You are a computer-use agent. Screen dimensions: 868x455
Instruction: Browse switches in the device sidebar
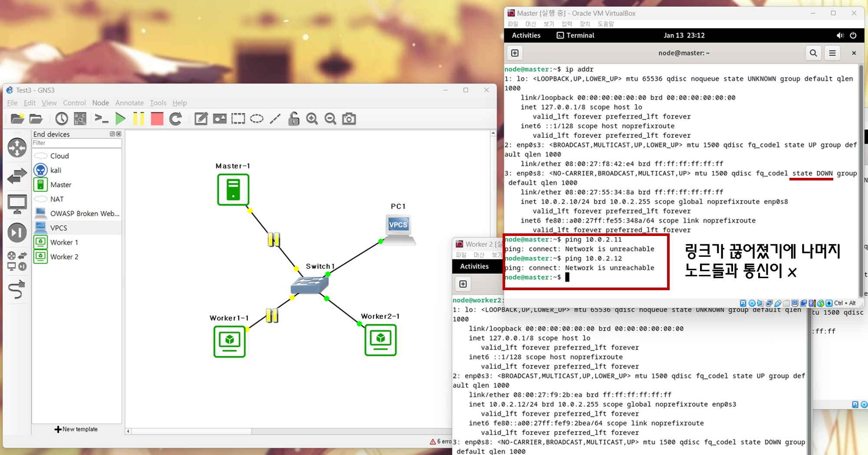click(x=17, y=176)
